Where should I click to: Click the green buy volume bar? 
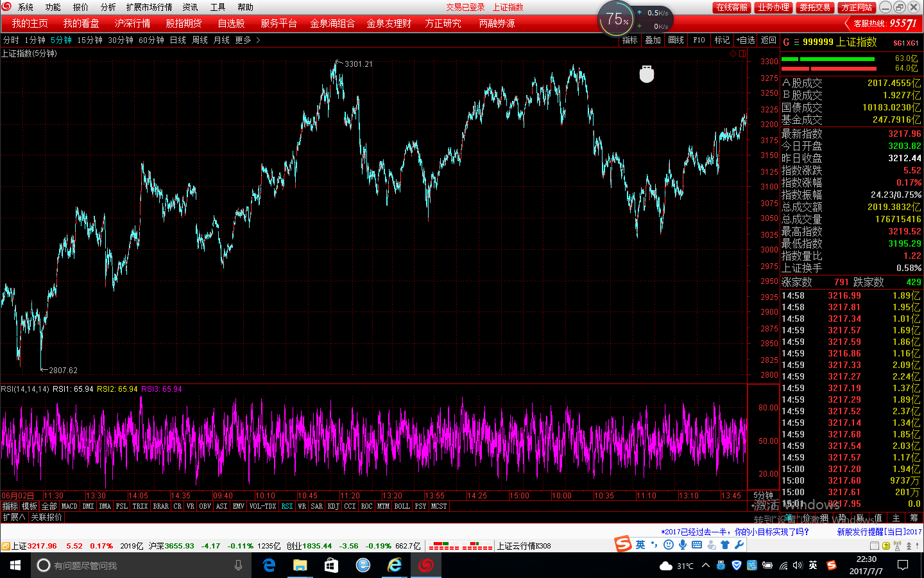point(828,59)
